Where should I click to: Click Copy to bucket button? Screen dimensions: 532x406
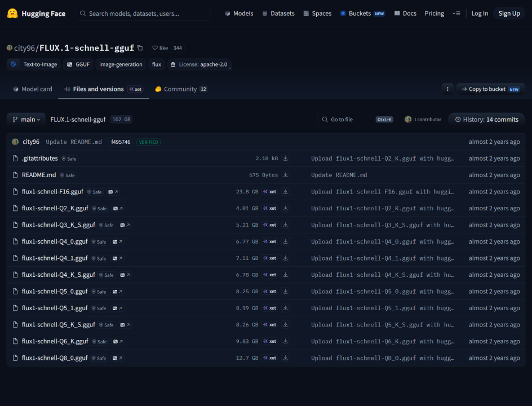coord(491,89)
